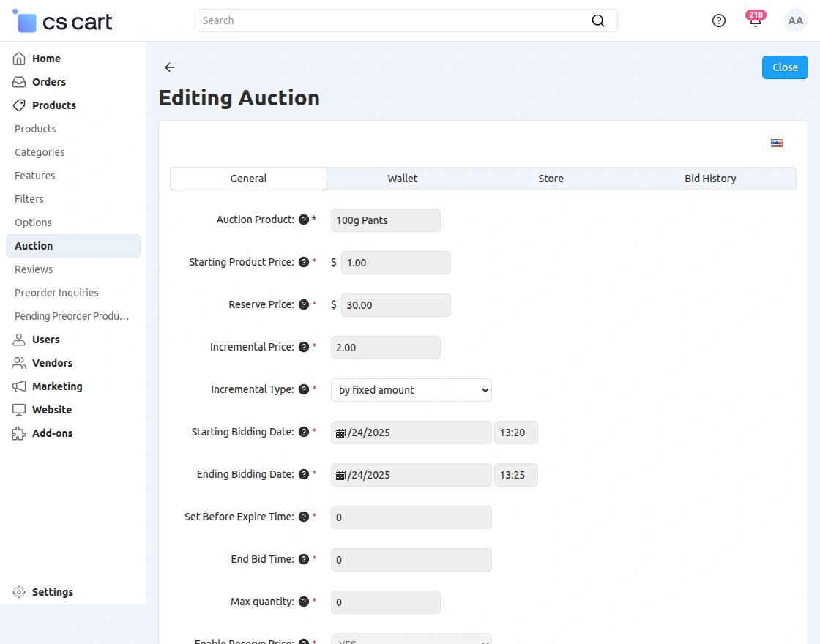Open the Incremental Type dropdown
Screen dimensions: 820x644
pyautogui.click(x=411, y=389)
